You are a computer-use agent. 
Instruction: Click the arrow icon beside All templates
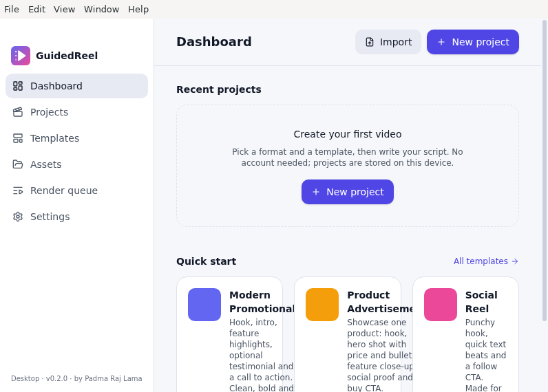(x=515, y=261)
